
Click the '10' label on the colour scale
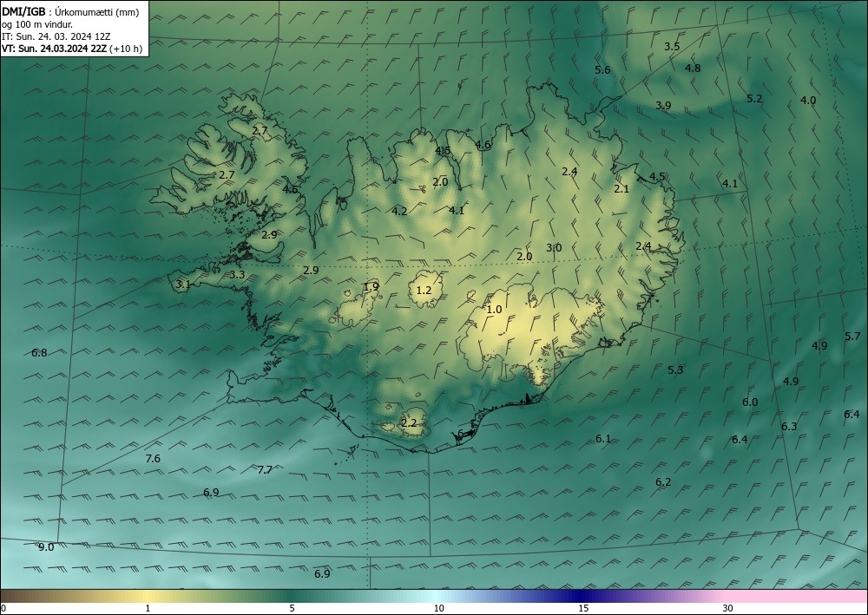(439, 608)
